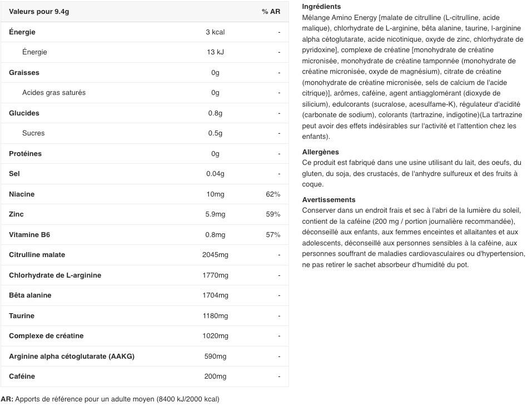Select the Glucides row label

(24, 113)
